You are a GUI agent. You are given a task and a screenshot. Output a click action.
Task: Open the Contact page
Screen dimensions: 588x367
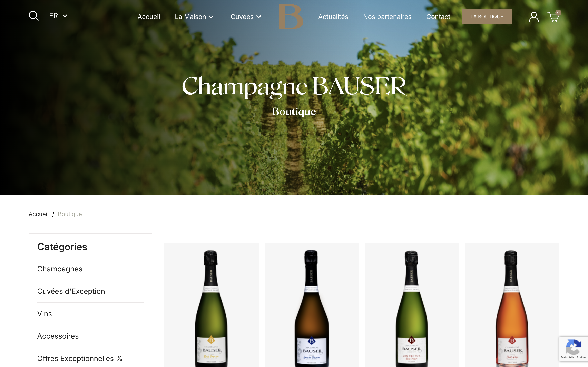(438, 17)
